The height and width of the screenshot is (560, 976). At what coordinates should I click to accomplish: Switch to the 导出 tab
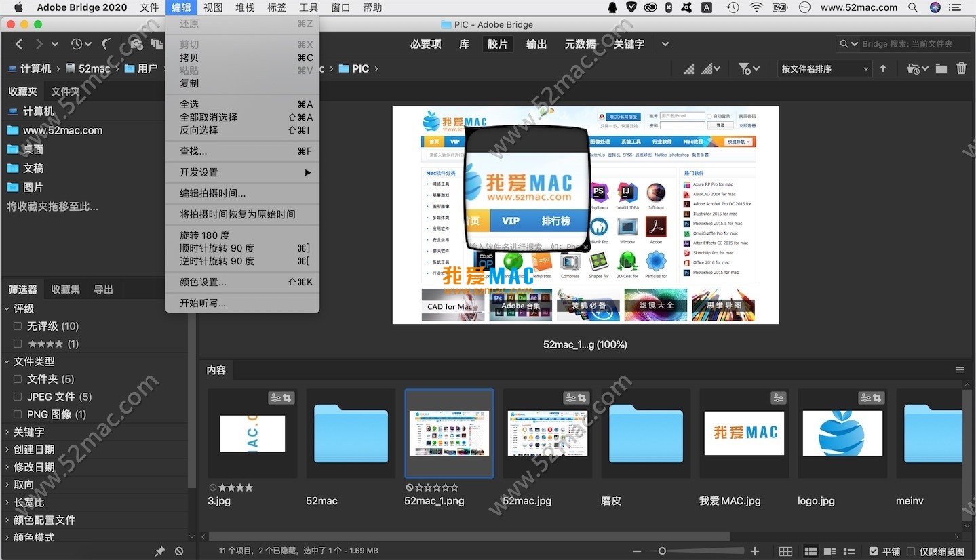(104, 289)
